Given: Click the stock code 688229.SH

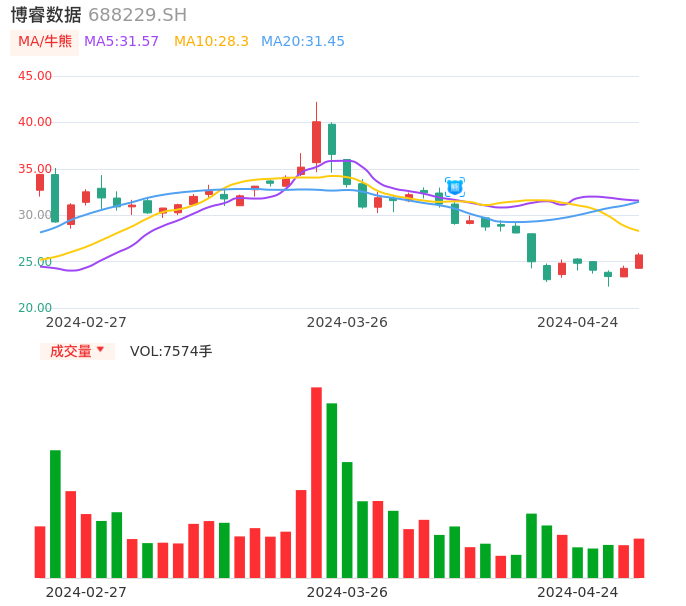Looking at the screenshot, I should point(137,15).
